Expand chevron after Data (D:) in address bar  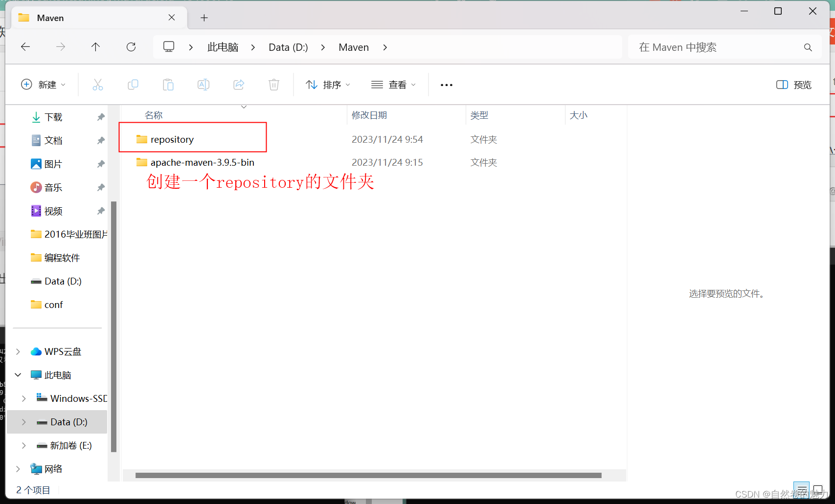323,47
